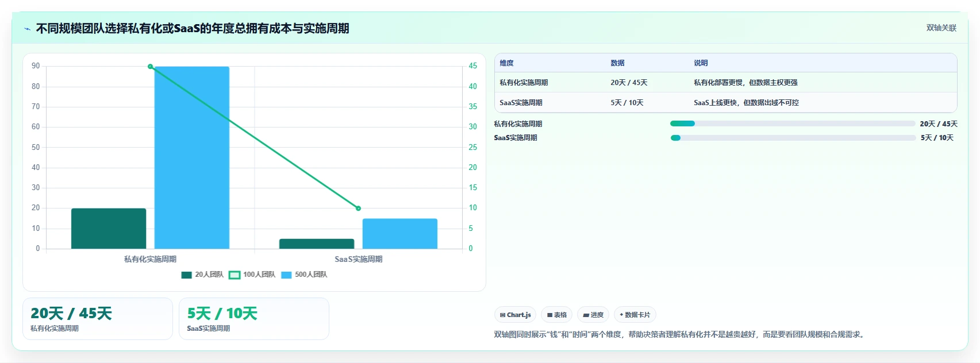Click the 5天 / 10天 progress value
This screenshot has width=980, height=363.
coord(937,138)
